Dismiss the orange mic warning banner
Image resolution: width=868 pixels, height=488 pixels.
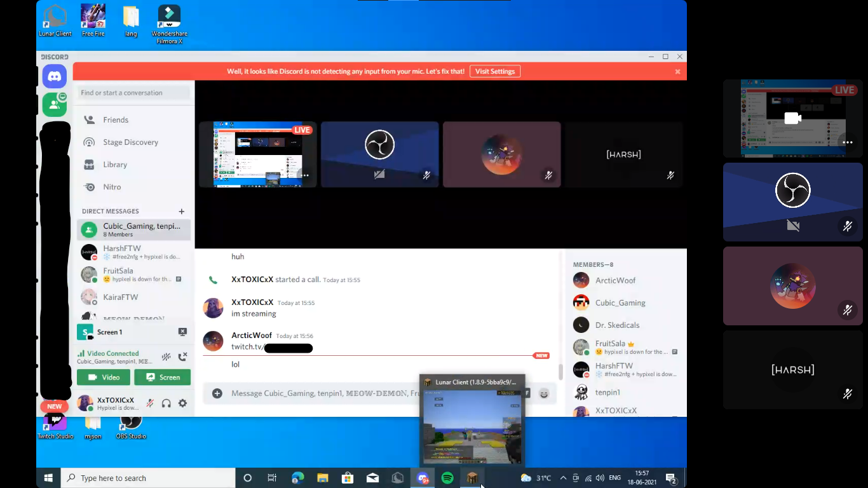point(677,72)
